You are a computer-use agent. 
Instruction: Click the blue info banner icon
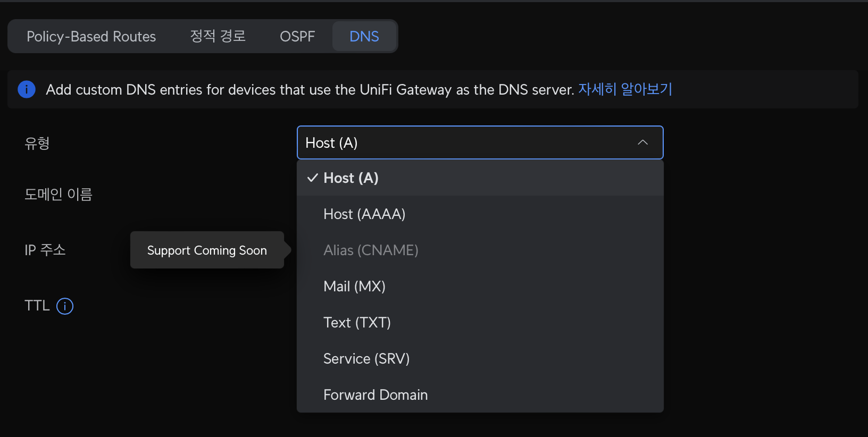pyautogui.click(x=27, y=89)
